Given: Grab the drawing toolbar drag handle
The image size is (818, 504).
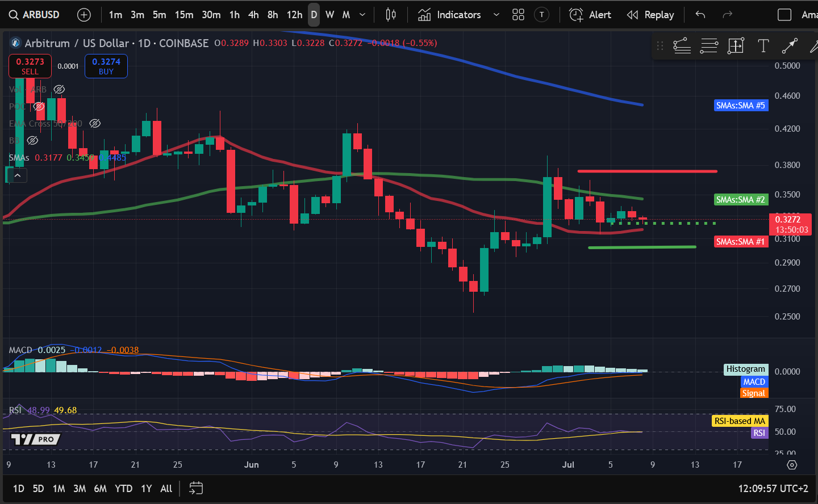Looking at the screenshot, I should point(660,46).
